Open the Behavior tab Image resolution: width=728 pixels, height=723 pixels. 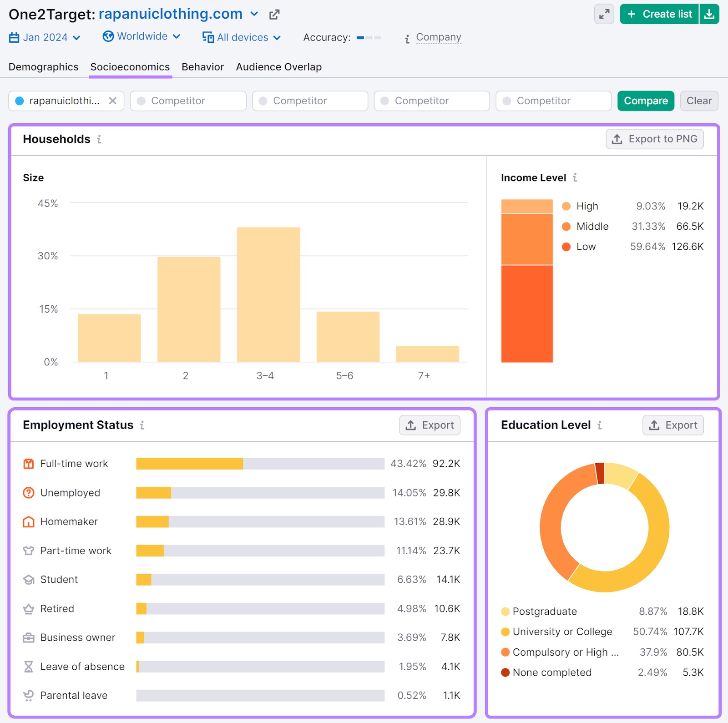coord(202,67)
